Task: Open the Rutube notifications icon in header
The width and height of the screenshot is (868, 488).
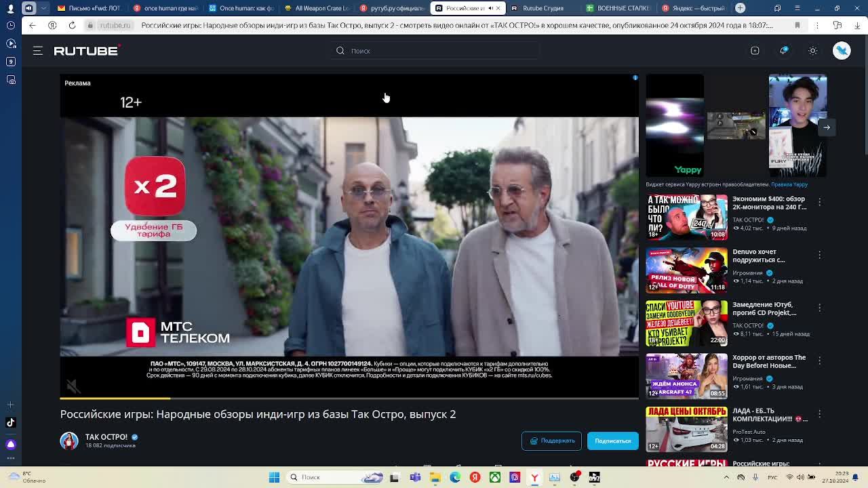Action: coord(784,51)
